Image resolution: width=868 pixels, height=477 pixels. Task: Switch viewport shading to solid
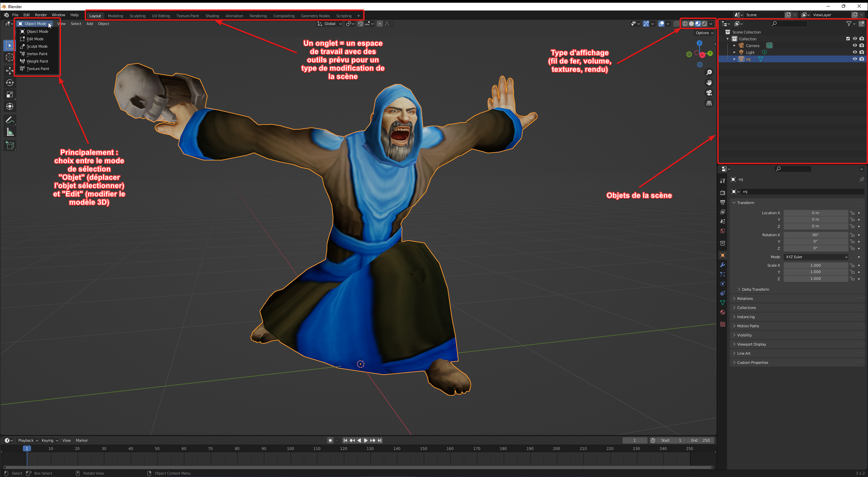[x=691, y=24]
